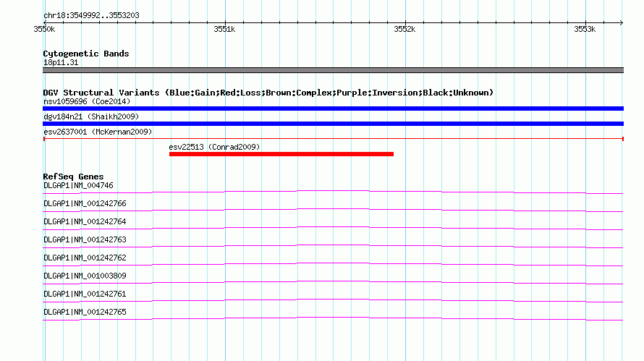Screen dimensions: 644x361
Task: Click the 3552k ruler tick label
Action: (404, 29)
